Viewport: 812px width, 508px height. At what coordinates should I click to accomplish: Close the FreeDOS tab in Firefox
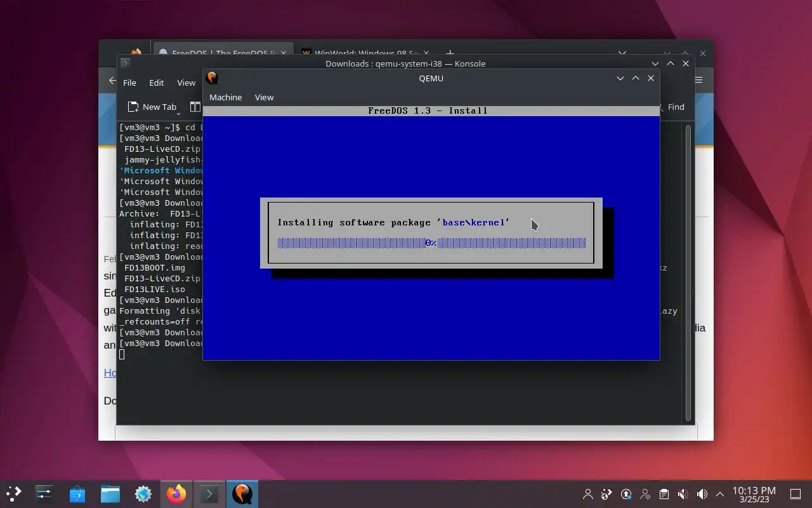[284, 53]
